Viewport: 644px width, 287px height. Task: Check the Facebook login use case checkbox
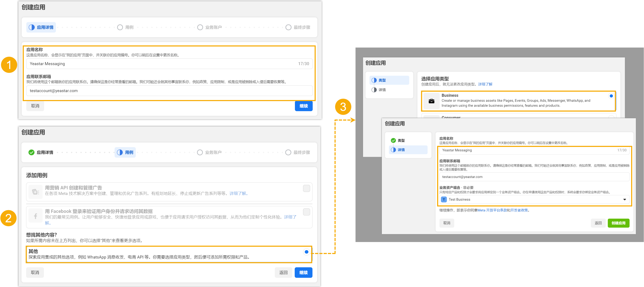pos(306,212)
